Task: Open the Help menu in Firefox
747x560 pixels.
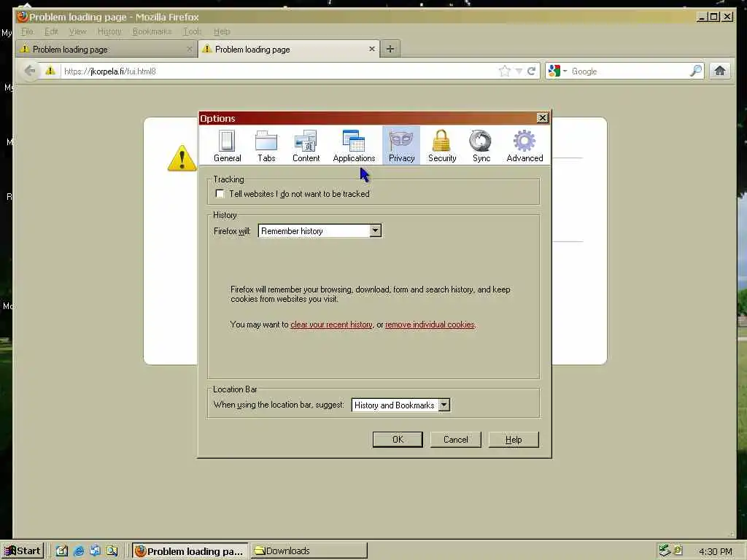Action: [x=222, y=31]
